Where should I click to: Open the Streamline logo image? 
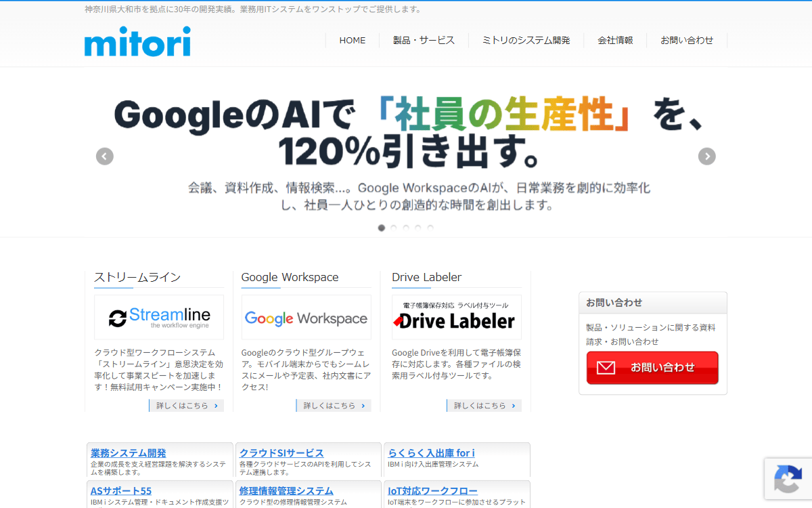tap(159, 317)
